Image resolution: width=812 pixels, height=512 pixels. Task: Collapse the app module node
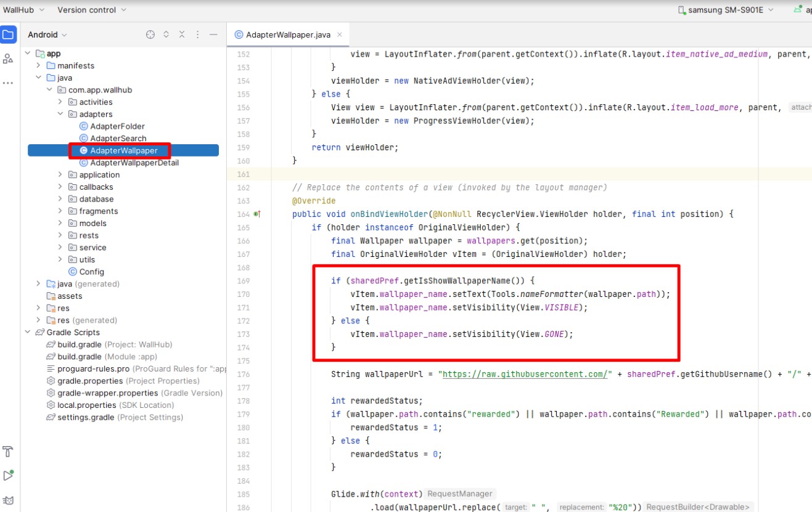28,54
